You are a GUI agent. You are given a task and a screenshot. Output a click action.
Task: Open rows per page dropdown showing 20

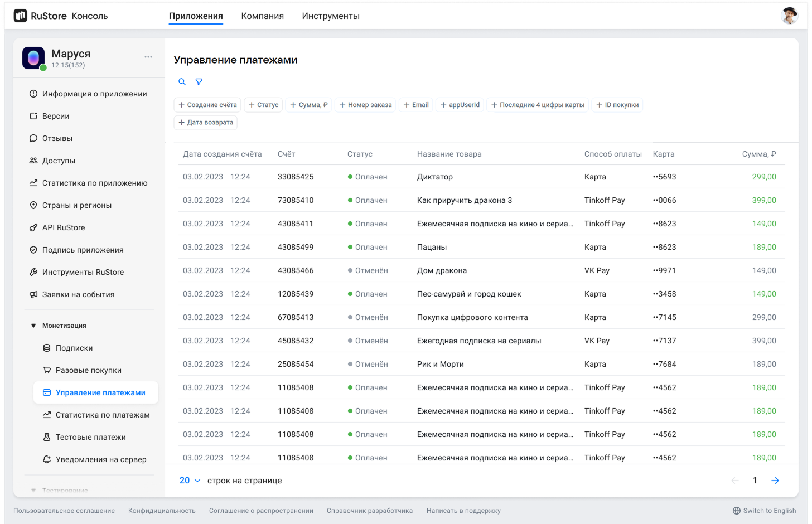pyautogui.click(x=190, y=481)
